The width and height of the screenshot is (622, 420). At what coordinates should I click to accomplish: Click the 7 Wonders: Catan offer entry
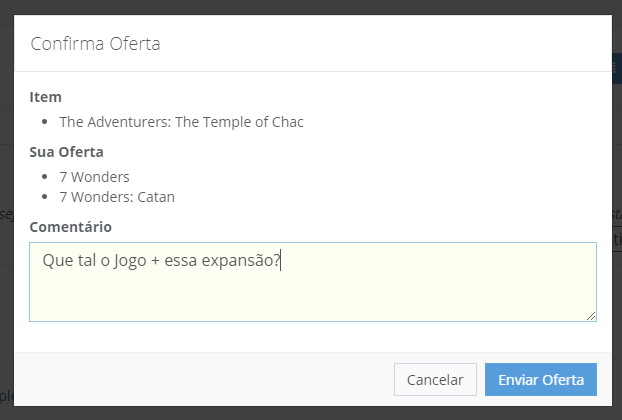[x=117, y=197]
